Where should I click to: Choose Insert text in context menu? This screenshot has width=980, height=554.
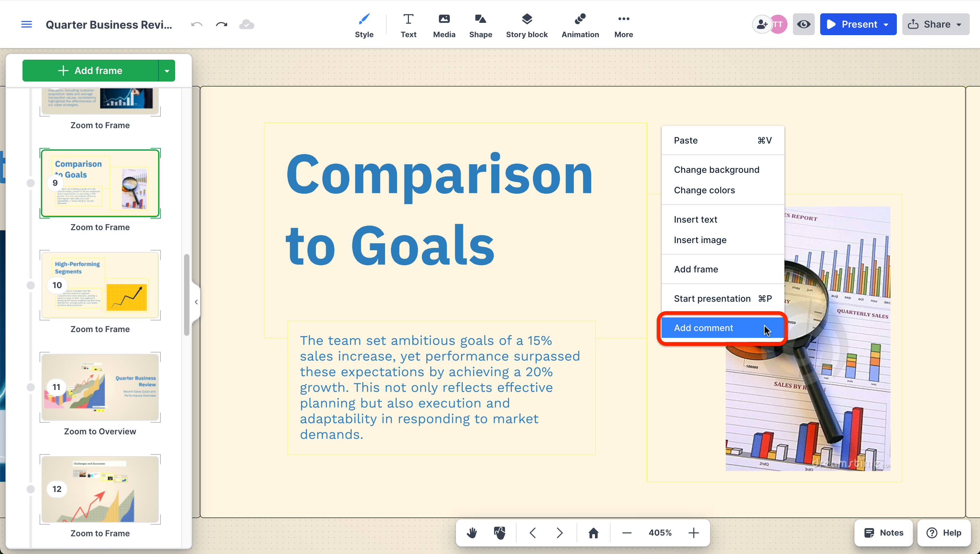[x=723, y=220]
